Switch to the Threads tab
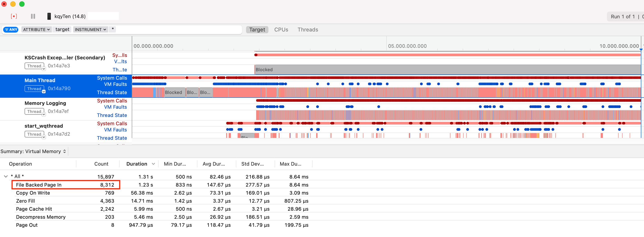The image size is (644, 237). point(307,30)
